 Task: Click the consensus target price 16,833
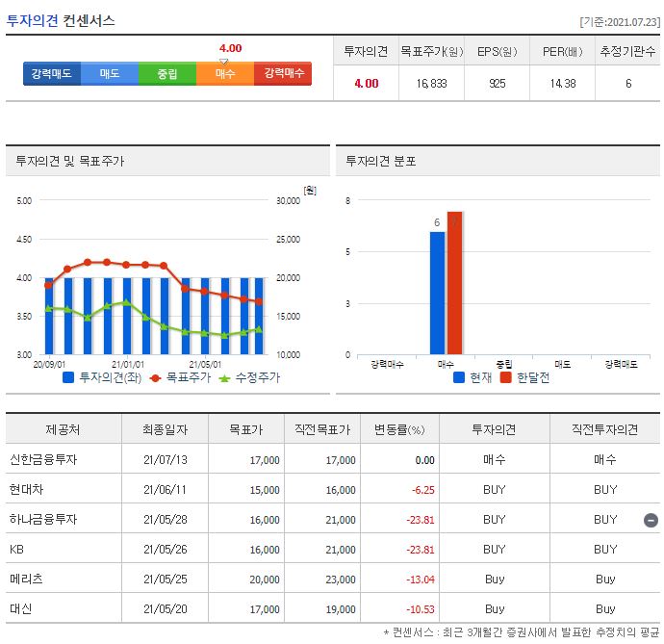431,84
